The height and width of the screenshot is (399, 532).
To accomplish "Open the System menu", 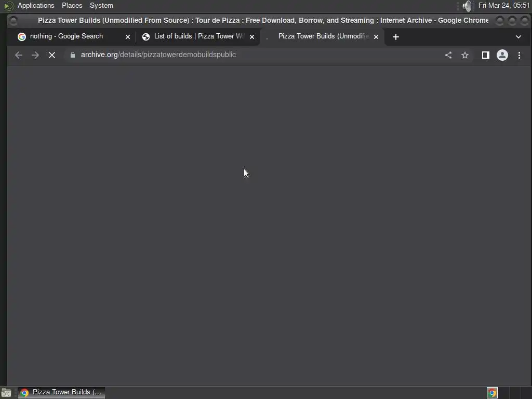I will pyautogui.click(x=101, y=5).
